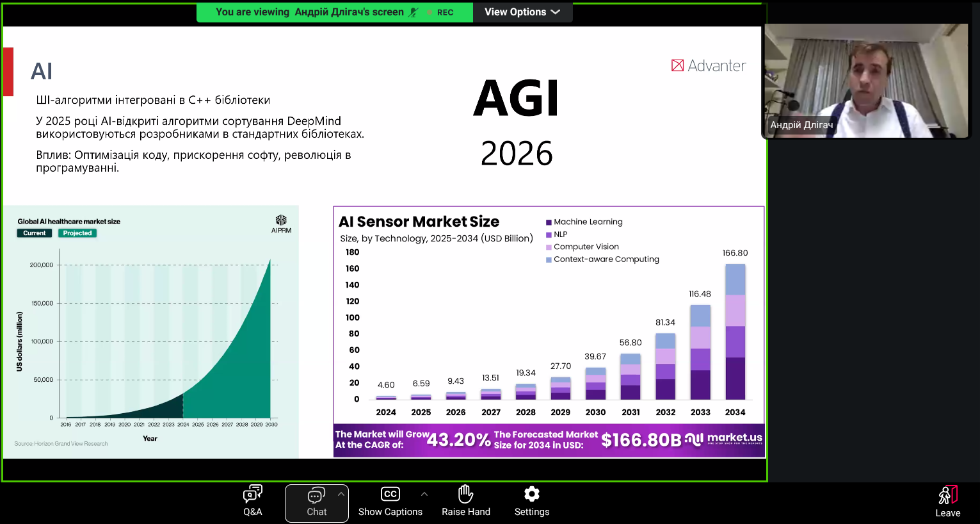Raise your hand in the webinar
This screenshot has height=524, width=980.
(465, 502)
